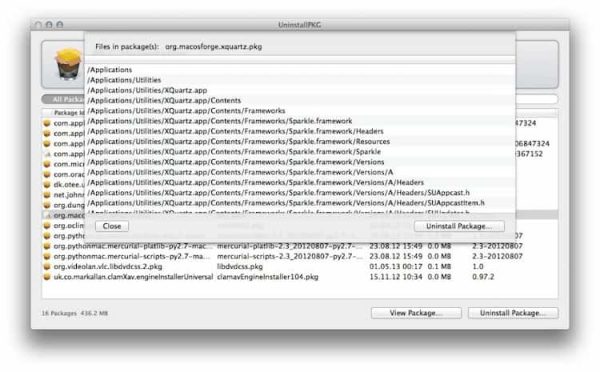Select the org.pythonmac.mercurial-scripts package row
The height and width of the screenshot is (372, 600).
coord(300,256)
